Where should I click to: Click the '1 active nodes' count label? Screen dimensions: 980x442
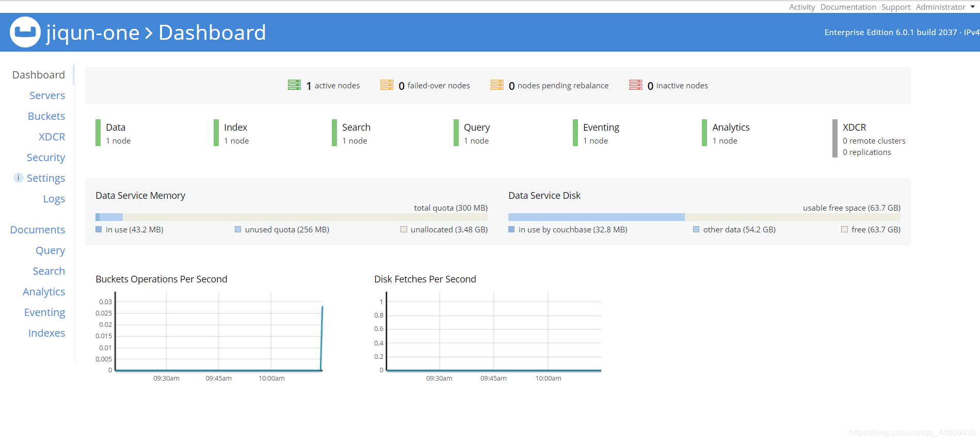[333, 86]
